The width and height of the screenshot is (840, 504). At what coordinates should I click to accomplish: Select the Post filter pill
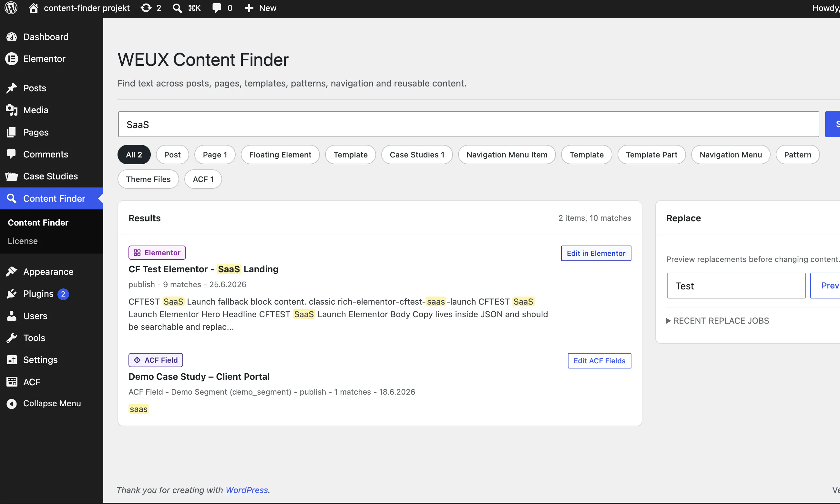172,155
